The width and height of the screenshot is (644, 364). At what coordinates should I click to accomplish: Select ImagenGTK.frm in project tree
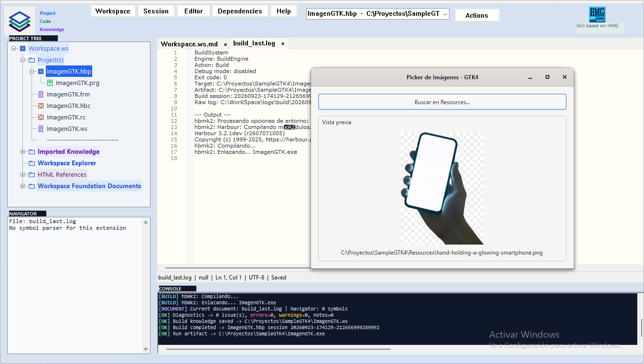point(68,95)
